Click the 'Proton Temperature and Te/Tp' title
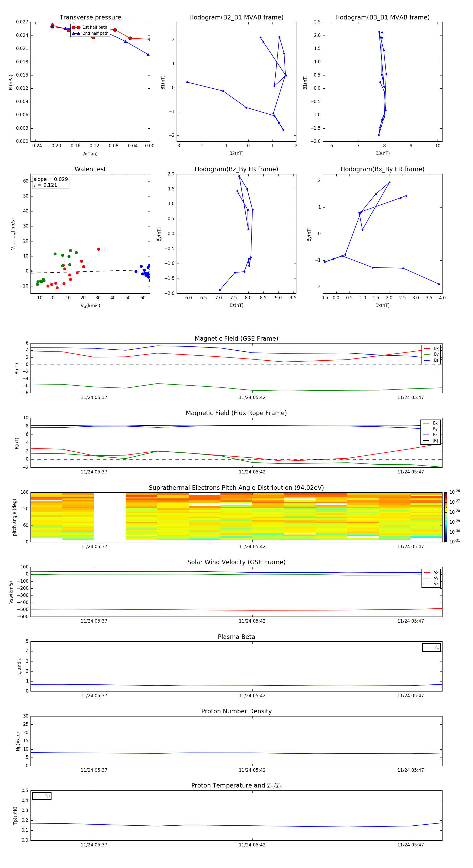 coord(236,786)
